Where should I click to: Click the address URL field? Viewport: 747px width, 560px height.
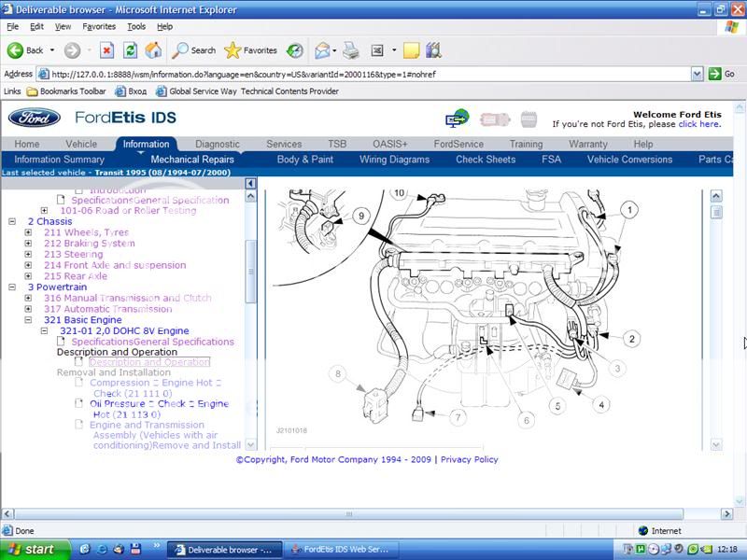(370, 74)
